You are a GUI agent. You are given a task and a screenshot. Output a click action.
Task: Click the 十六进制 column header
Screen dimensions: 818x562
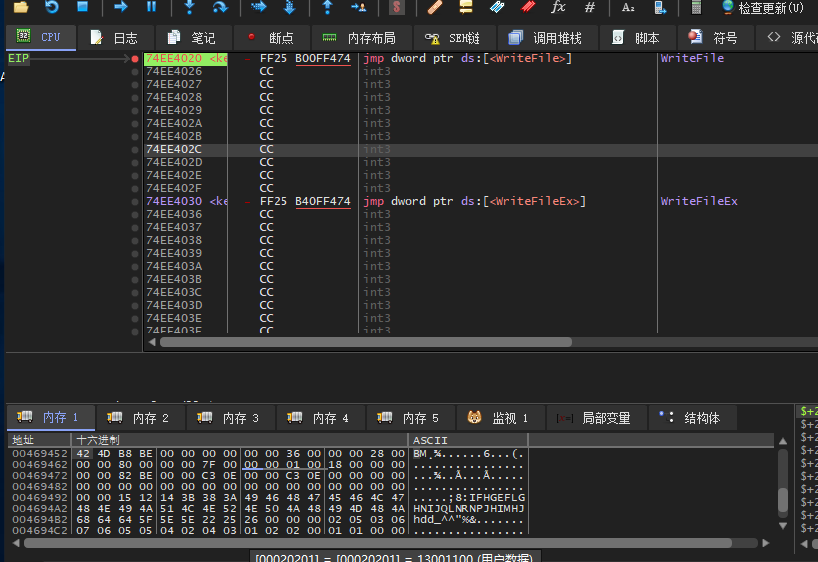[239, 440]
